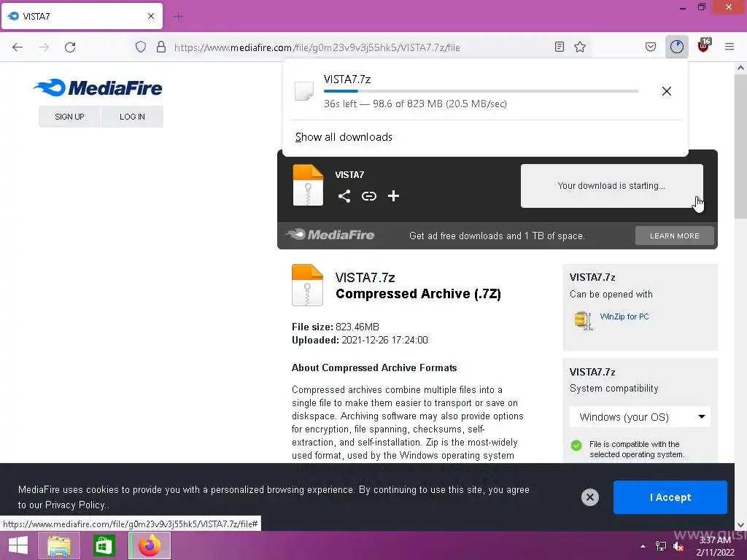Click the scrollbar up arrow
The image size is (747, 560).
740,68
